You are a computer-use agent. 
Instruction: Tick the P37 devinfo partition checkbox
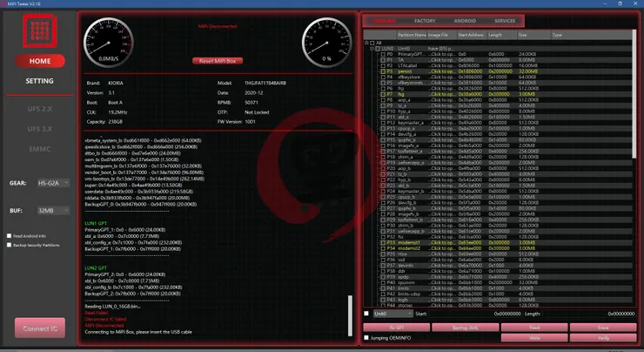click(383, 266)
